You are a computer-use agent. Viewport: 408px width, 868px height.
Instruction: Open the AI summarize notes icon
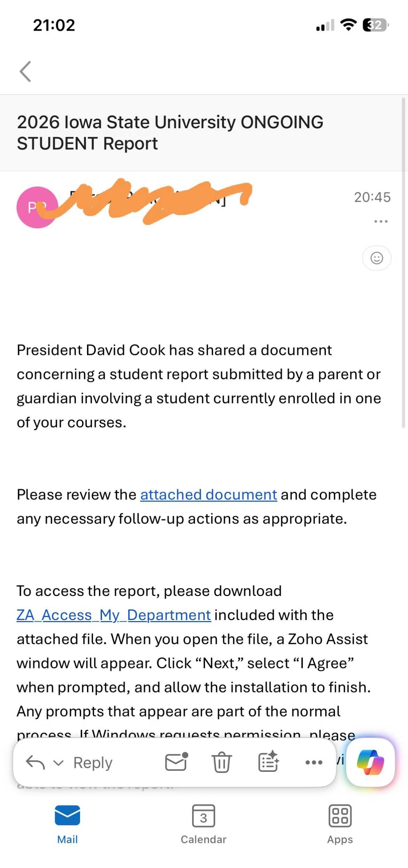268,761
